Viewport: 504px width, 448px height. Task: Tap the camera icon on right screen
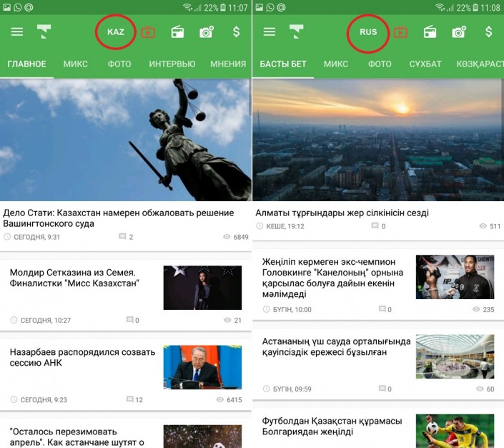(459, 32)
